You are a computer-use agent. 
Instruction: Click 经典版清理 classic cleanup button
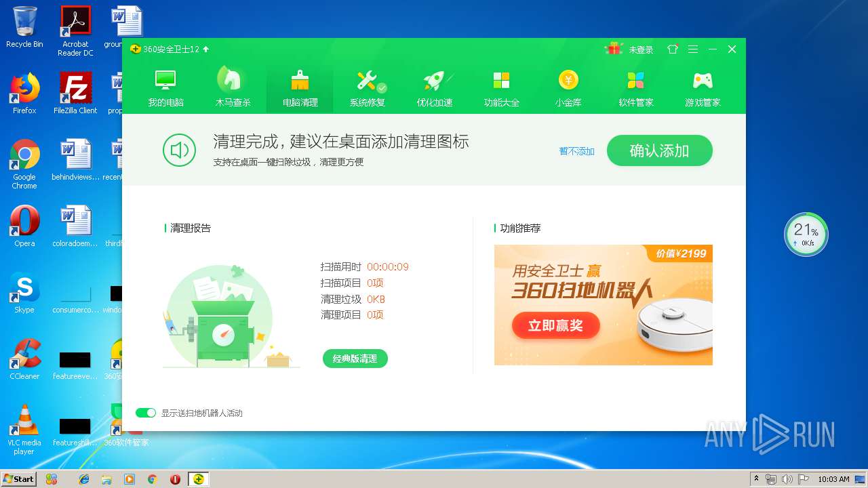click(x=355, y=359)
